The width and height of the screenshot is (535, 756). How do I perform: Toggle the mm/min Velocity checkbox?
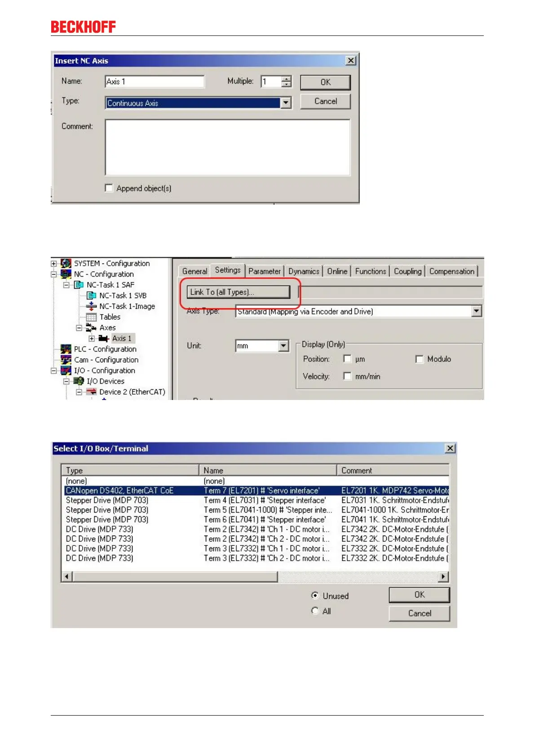click(347, 376)
